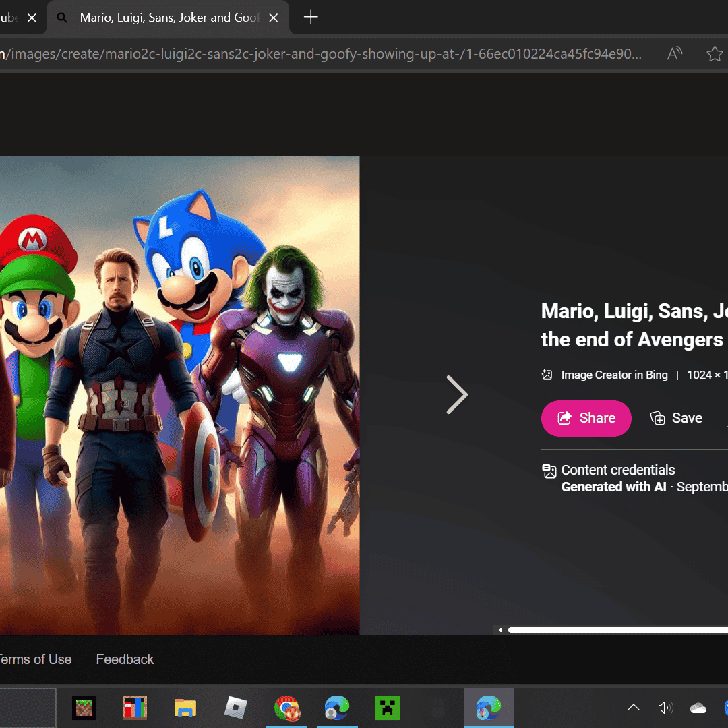Click the generated Avengers character image
This screenshot has width=728, height=728.
pos(179,395)
